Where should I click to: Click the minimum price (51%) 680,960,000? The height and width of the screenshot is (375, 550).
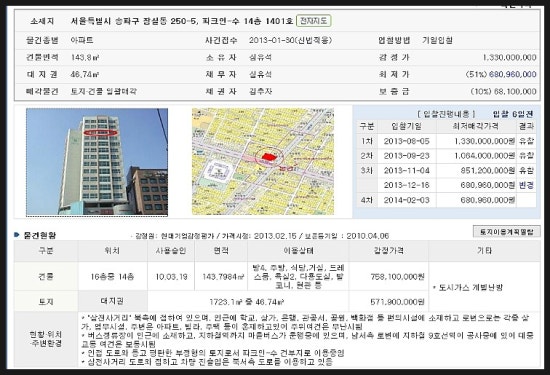tap(501, 74)
